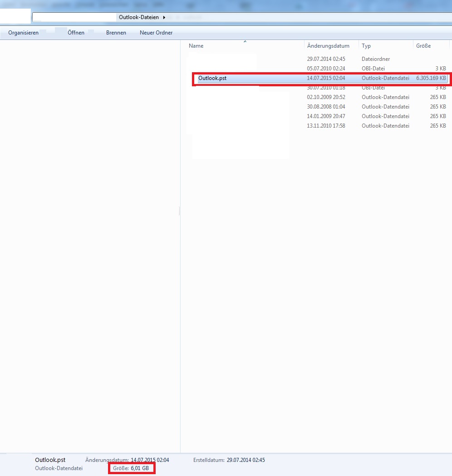Select the OBI-Datei row dated 05.07.2010 02:24
Image resolution: width=452 pixels, height=476 pixels.
(x=318, y=69)
